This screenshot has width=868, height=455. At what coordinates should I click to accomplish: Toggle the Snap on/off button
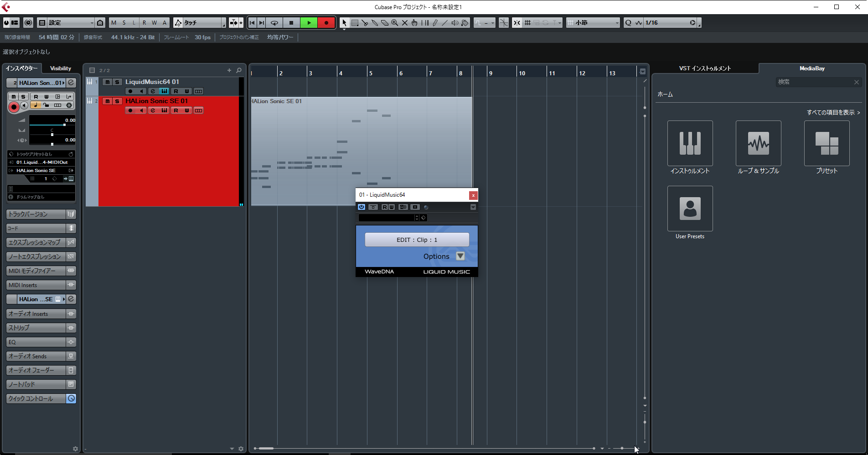tap(517, 23)
